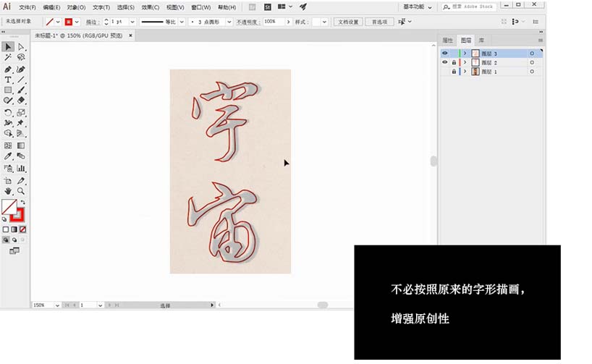Select the Perspective Grid tool
The image size is (592, 364).
[x=21, y=133]
